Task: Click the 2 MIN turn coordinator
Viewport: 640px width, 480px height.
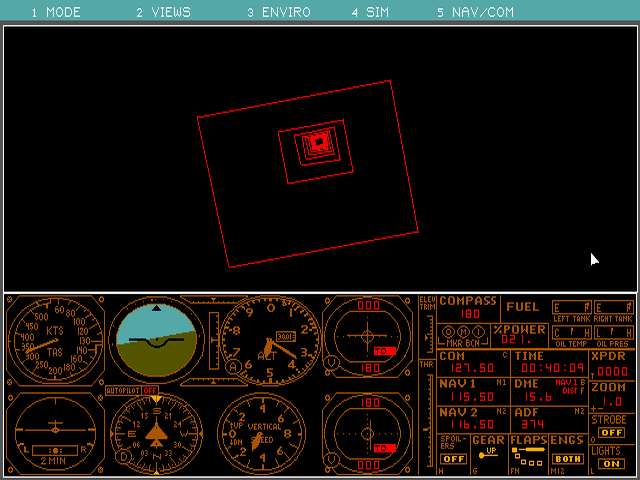Action: point(55,433)
